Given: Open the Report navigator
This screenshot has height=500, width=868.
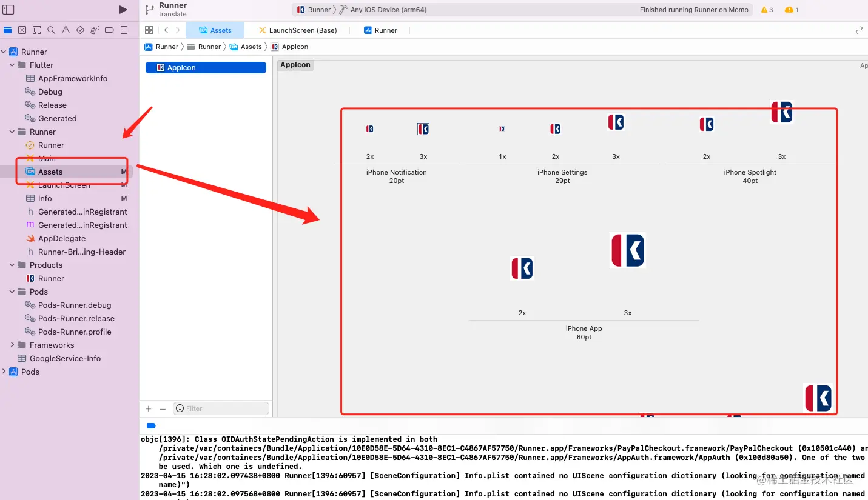Looking at the screenshot, I should coord(124,30).
